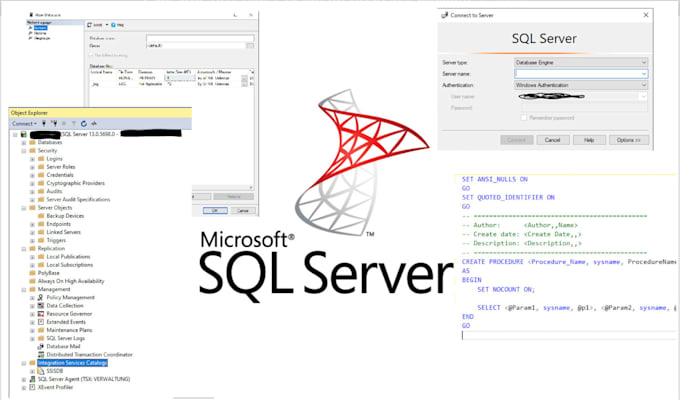680x400 pixels.
Task: Expand the Linked Servers node
Action: 32,233
